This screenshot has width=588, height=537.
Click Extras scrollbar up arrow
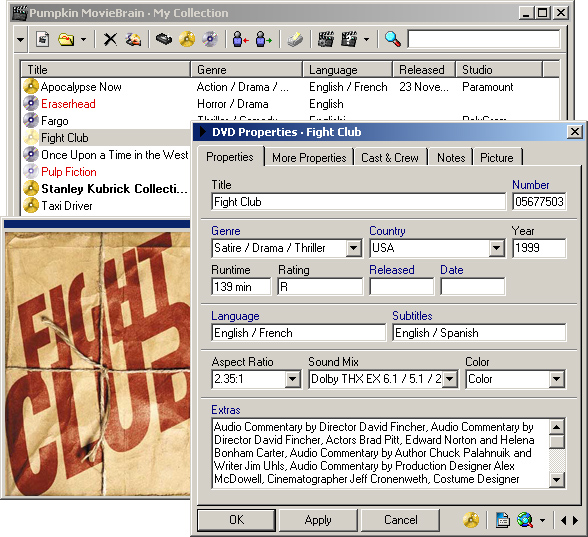[x=557, y=427]
